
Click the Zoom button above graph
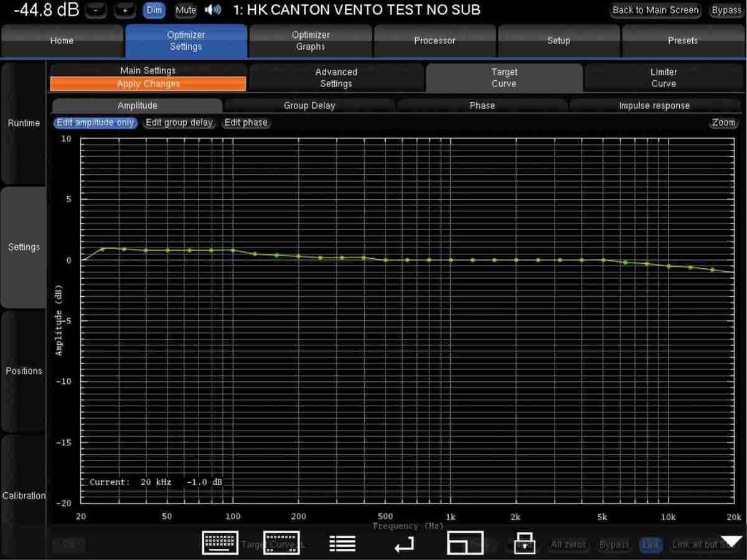pyautogui.click(x=723, y=123)
